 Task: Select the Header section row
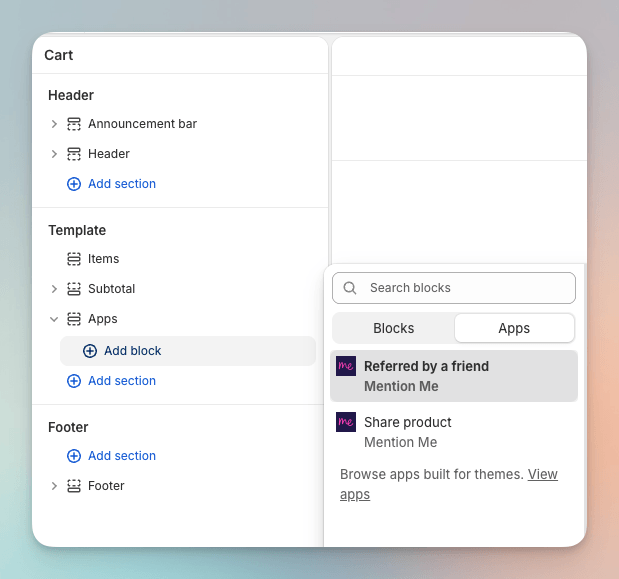(109, 154)
